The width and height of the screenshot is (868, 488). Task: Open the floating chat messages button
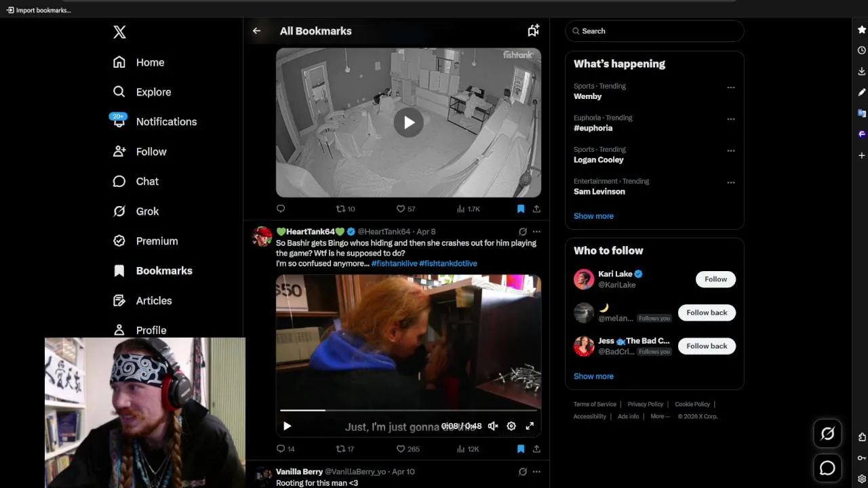pos(827,468)
